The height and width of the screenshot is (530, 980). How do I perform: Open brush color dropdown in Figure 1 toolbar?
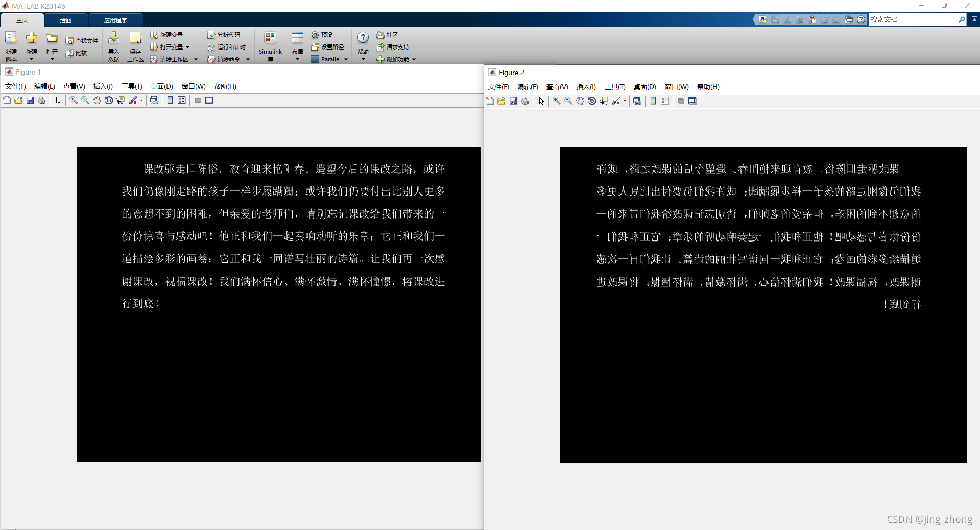141,101
